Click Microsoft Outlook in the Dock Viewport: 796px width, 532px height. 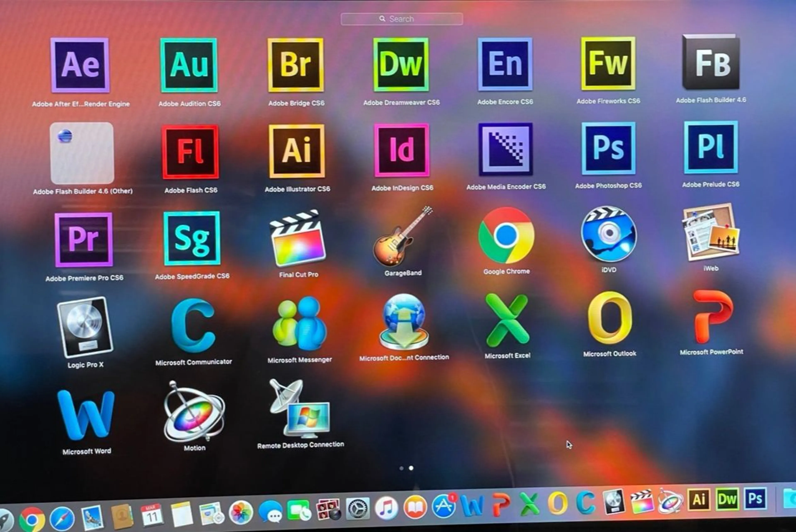click(558, 503)
